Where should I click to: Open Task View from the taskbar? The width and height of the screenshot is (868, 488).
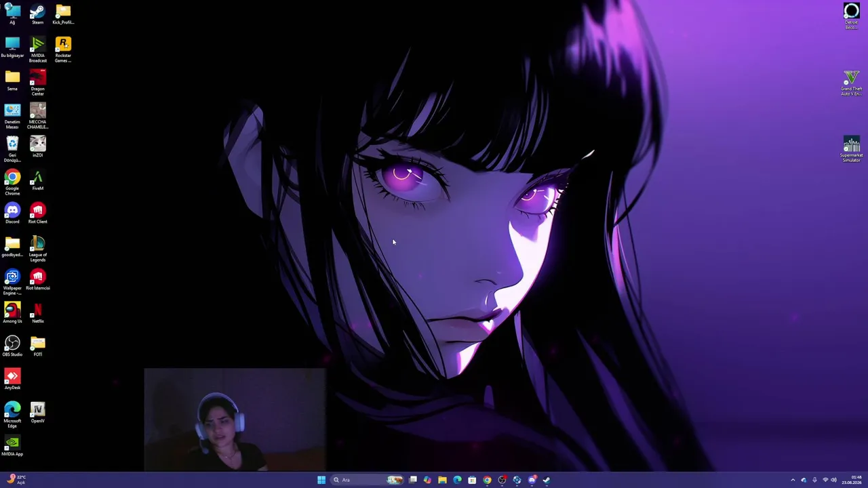412,480
